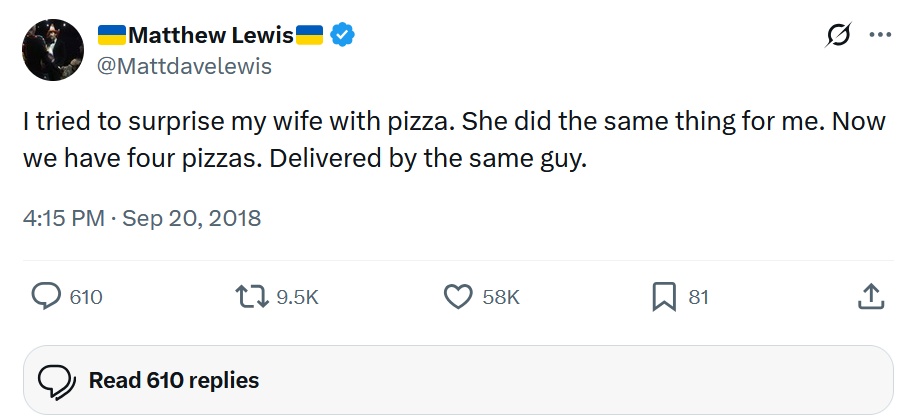Click the pizza tweet text body
Viewport: 902px width, 418px height.
click(x=454, y=140)
